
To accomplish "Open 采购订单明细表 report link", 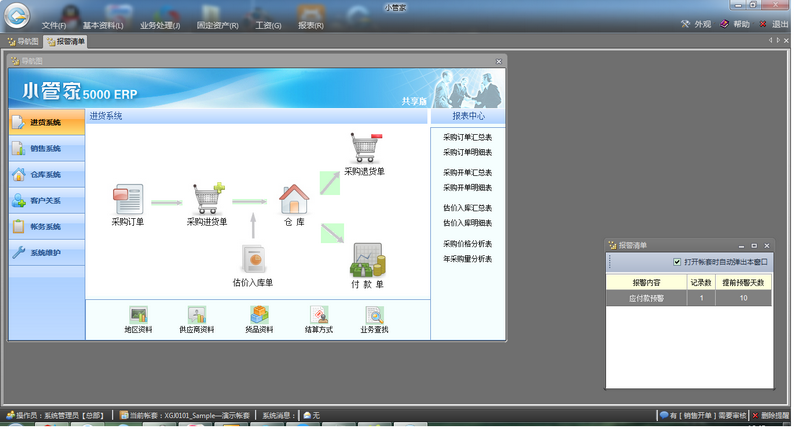I will point(467,153).
